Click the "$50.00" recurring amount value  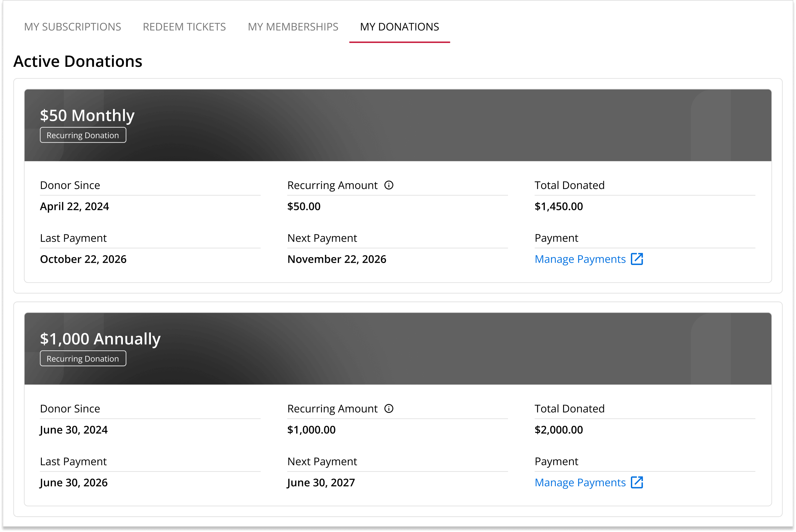click(x=304, y=206)
